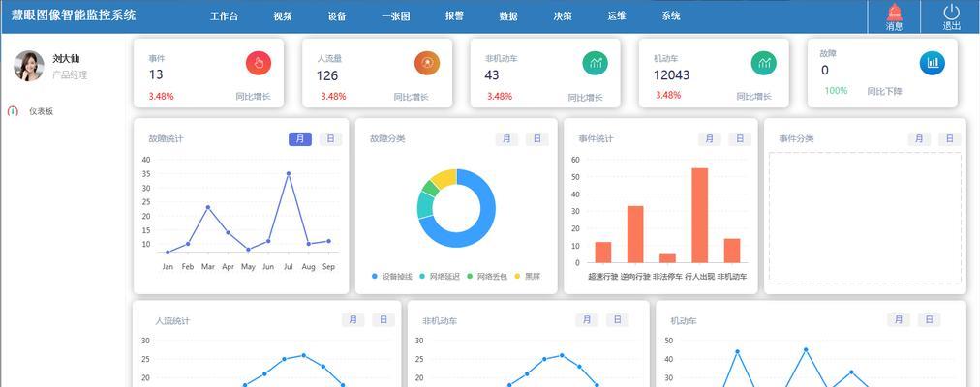Open the 运维 menu
The height and width of the screenshot is (387, 980).
click(x=616, y=16)
